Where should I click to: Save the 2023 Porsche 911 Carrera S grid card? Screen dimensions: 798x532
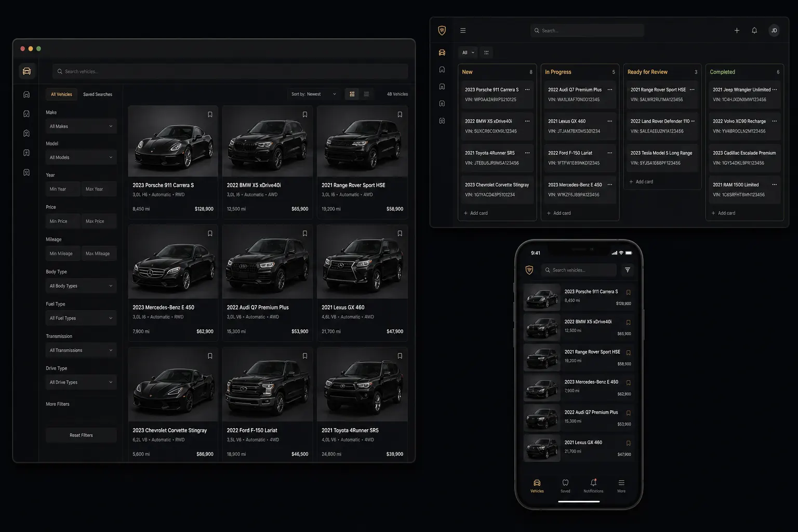(210, 115)
